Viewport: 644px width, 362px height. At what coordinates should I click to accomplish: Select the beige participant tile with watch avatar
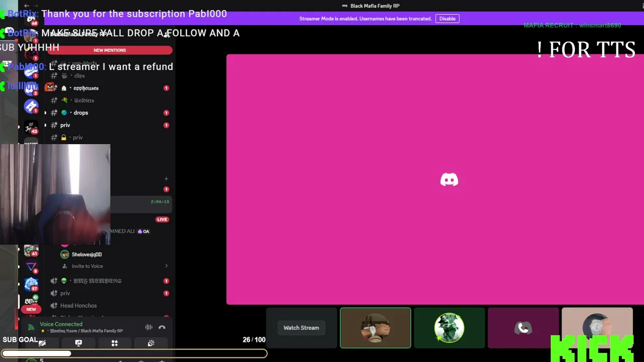(x=597, y=328)
